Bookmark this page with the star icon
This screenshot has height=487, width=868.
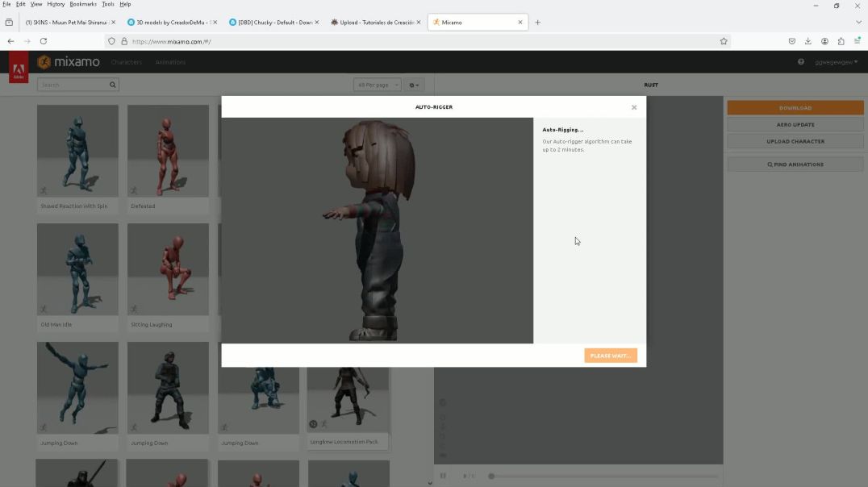pyautogui.click(x=724, y=41)
